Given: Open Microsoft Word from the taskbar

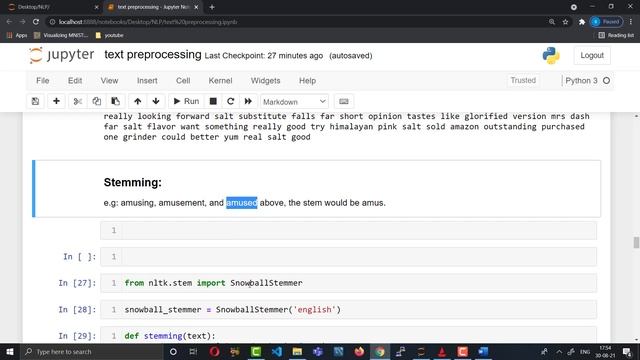Looking at the screenshot, I should tap(483, 351).
